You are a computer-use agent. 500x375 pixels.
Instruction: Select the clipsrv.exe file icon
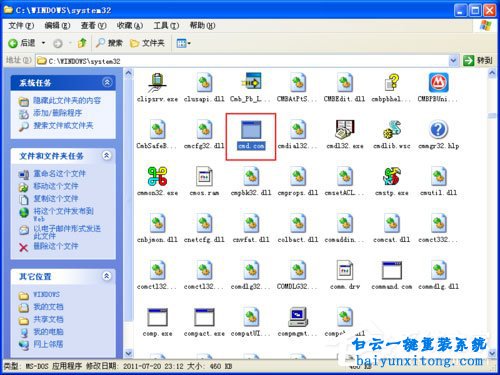click(x=157, y=83)
